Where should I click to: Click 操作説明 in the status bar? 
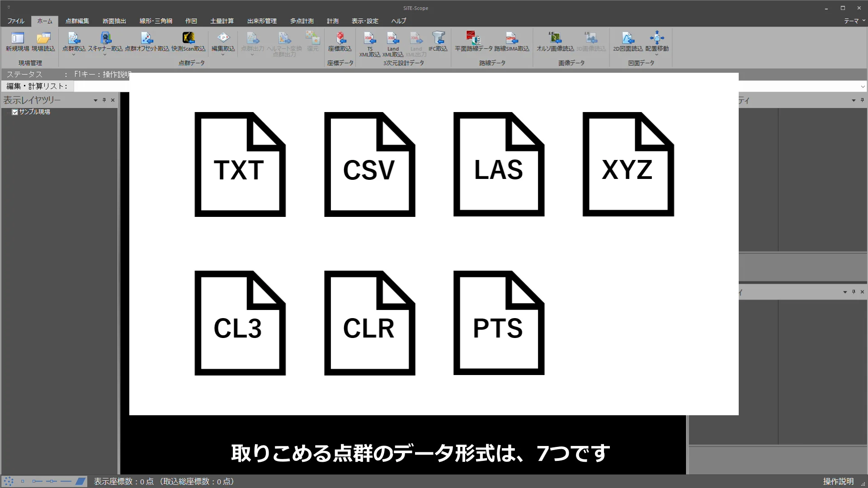[838, 481]
